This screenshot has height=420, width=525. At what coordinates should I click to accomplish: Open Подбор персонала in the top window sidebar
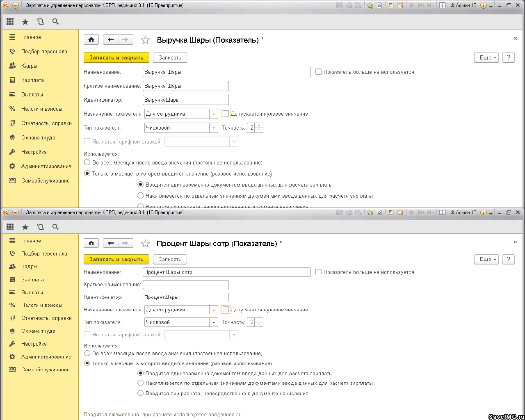pyautogui.click(x=44, y=51)
